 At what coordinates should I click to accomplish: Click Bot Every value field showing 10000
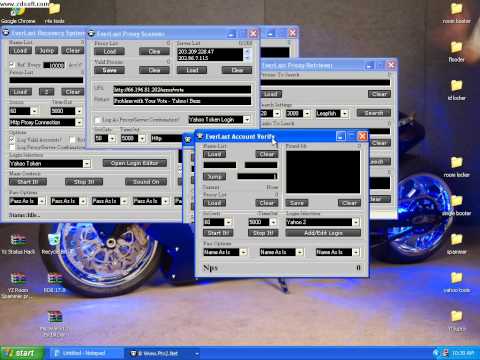54,65
